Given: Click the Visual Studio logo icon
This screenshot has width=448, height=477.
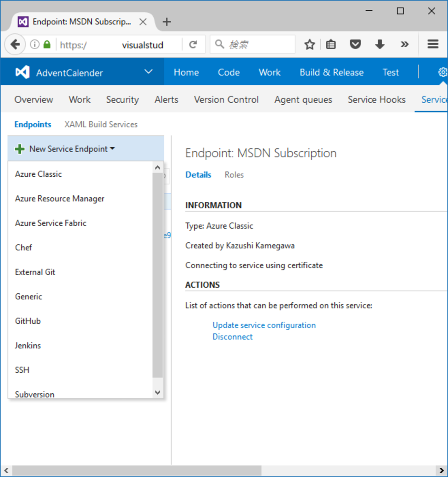Looking at the screenshot, I should (23, 72).
